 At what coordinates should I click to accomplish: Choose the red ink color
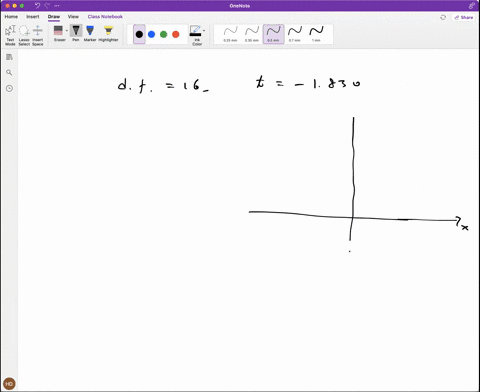pyautogui.click(x=176, y=34)
